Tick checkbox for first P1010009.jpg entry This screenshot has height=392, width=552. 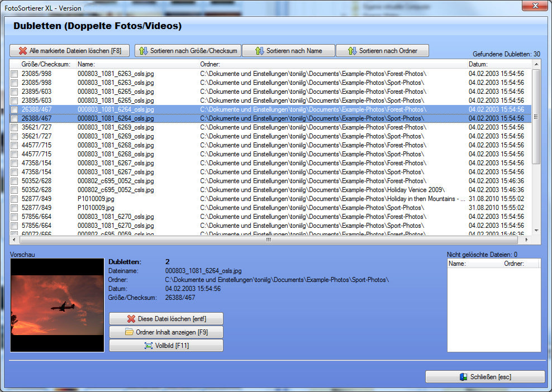(x=15, y=199)
